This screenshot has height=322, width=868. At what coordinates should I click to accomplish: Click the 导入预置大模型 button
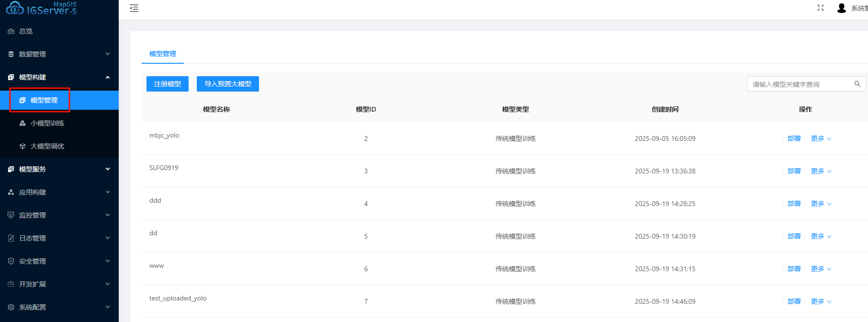click(228, 84)
